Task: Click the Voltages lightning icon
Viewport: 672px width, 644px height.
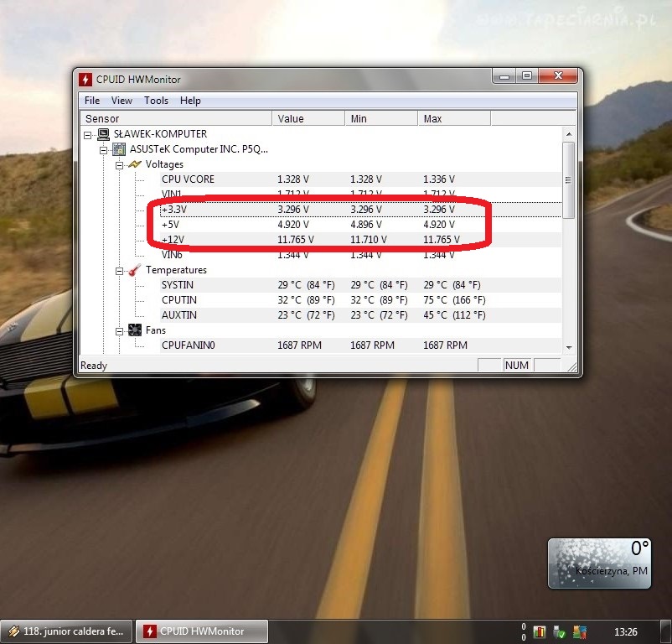Action: [135, 164]
